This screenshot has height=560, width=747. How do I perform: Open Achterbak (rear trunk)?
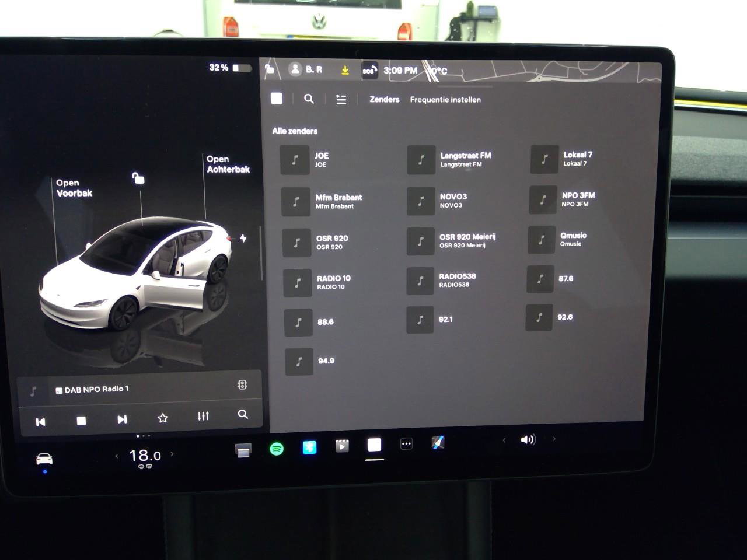tap(228, 164)
